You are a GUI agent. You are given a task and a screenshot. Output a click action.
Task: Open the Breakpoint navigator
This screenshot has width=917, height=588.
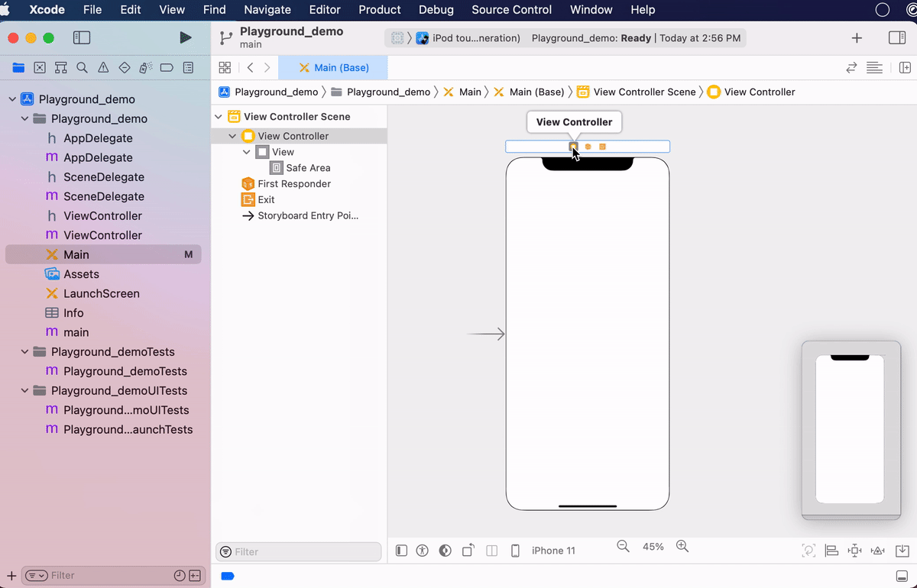pyautogui.click(x=167, y=68)
